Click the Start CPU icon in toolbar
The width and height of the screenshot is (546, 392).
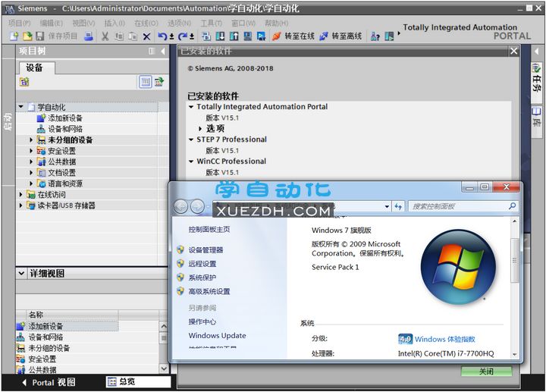coord(389,36)
